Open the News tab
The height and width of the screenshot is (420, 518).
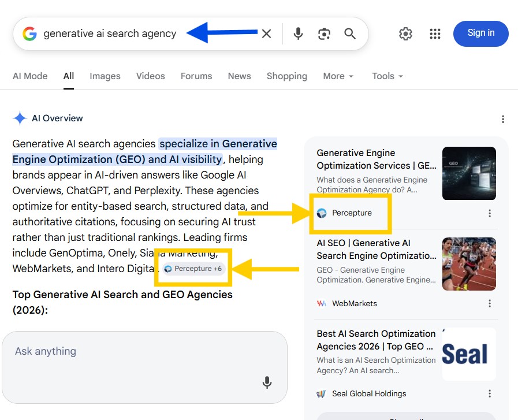[x=240, y=76]
